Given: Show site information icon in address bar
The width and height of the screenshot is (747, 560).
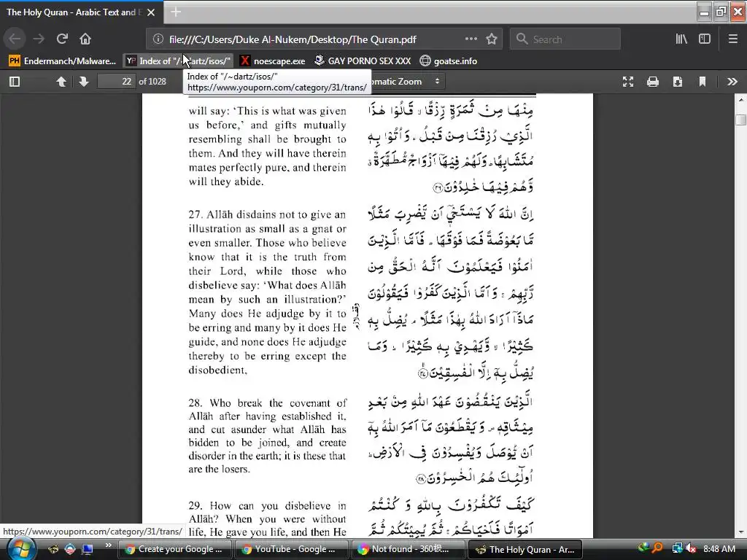Looking at the screenshot, I should (x=158, y=39).
